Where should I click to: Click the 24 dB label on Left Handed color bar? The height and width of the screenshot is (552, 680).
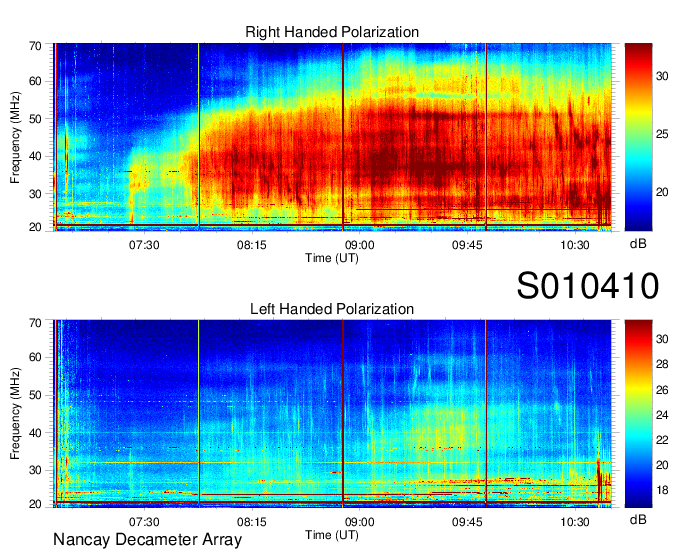(662, 415)
